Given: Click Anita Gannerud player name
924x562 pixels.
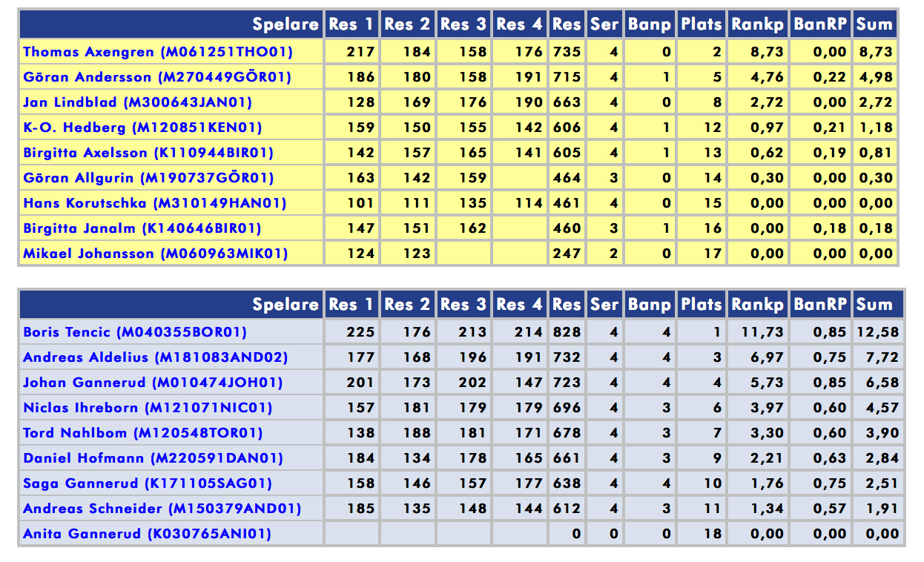Looking at the screenshot, I should 147,534.
